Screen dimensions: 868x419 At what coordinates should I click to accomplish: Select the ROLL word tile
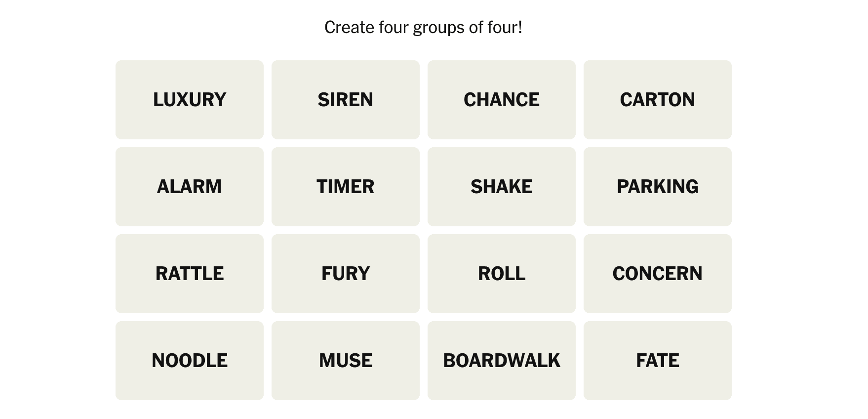502,274
